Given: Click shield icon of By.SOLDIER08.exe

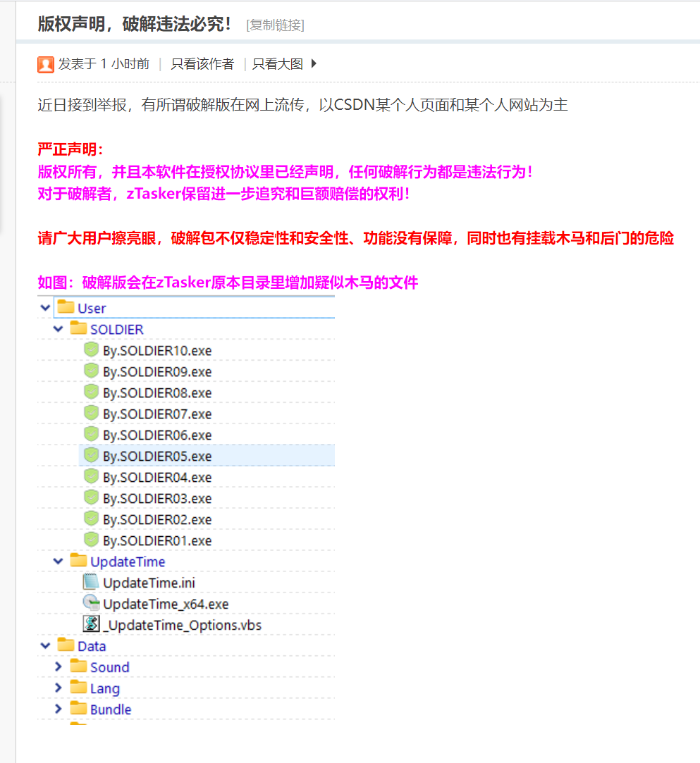Looking at the screenshot, I should pos(91,392).
